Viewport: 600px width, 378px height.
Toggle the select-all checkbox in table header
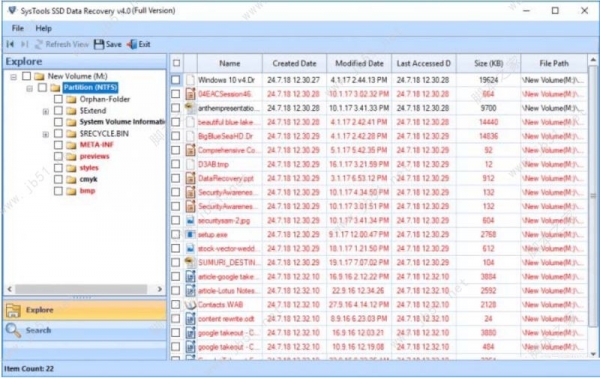(x=176, y=63)
